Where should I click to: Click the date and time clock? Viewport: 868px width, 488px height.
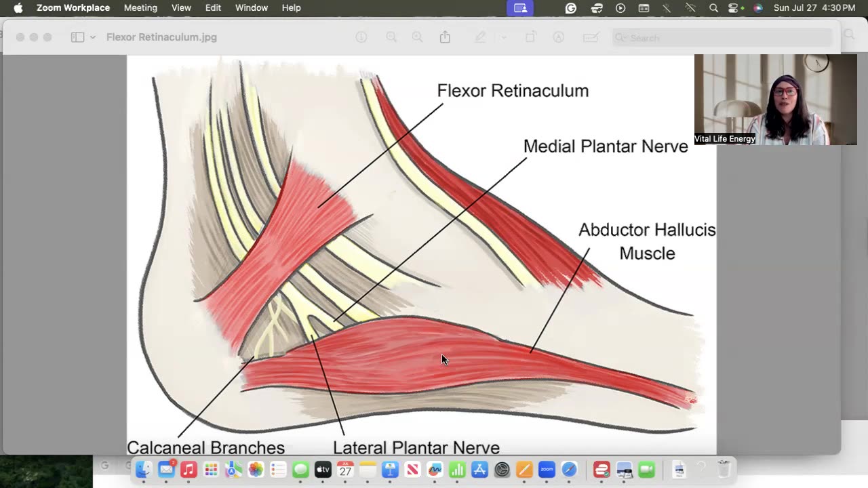pos(814,7)
